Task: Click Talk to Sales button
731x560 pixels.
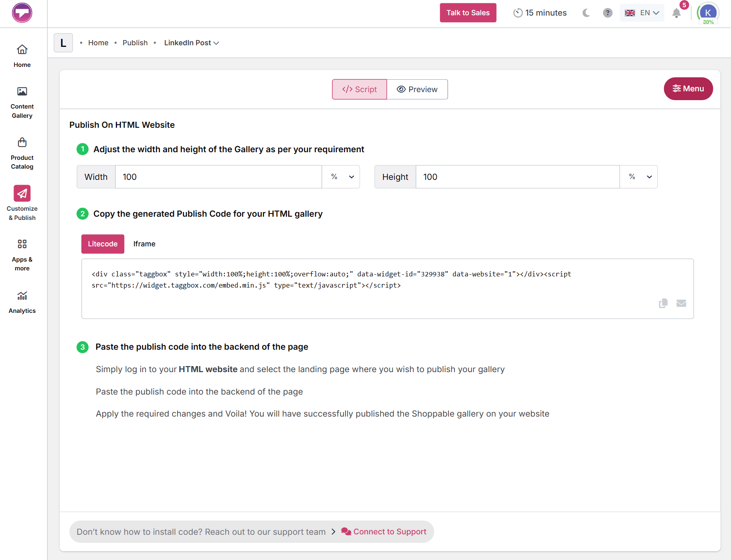Action: [468, 13]
